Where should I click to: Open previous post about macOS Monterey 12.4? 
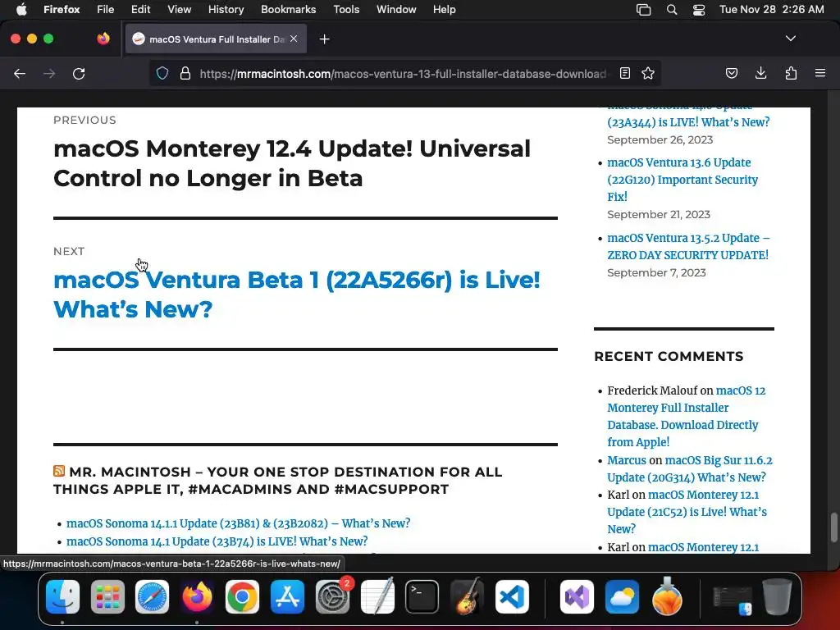point(292,163)
